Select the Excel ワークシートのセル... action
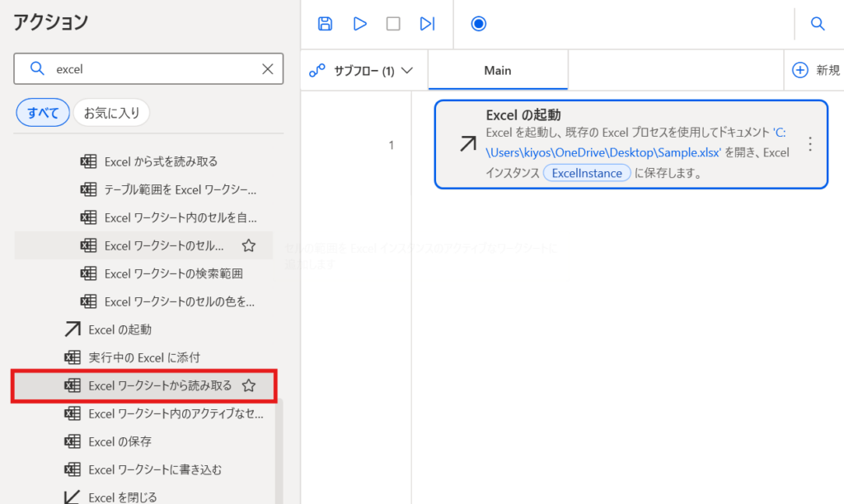 click(143, 245)
